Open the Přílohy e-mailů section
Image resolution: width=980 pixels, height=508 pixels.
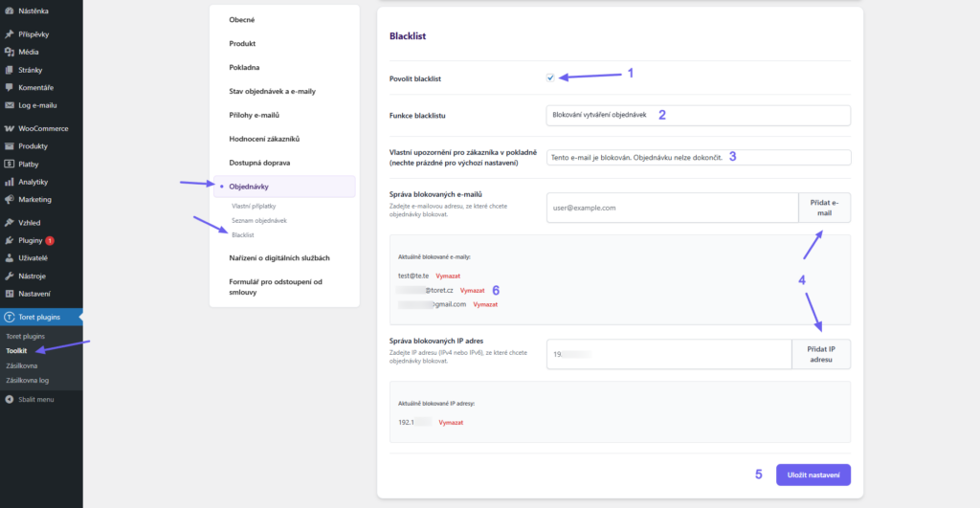(254, 115)
